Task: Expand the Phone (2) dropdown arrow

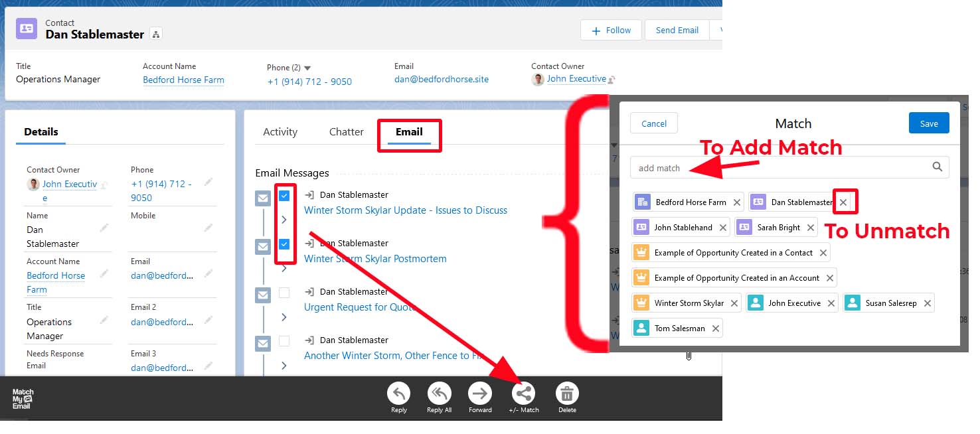Action: [x=307, y=68]
